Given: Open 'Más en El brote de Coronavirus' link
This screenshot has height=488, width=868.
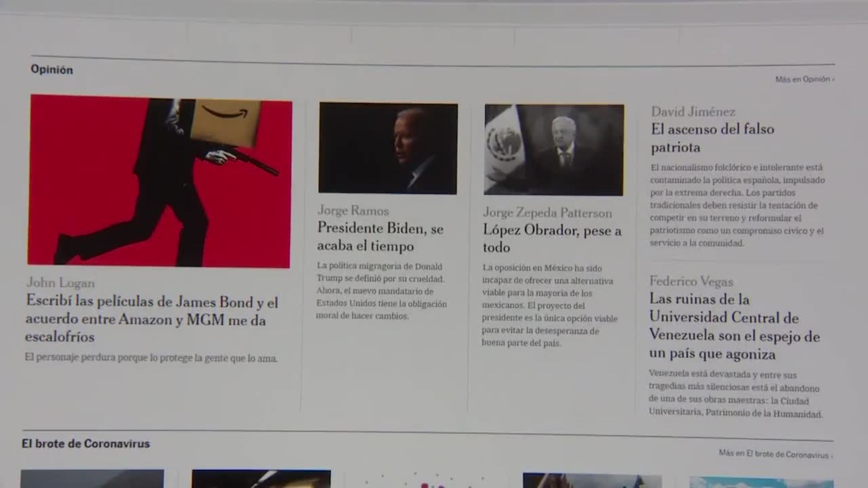Looking at the screenshot, I should [x=775, y=454].
